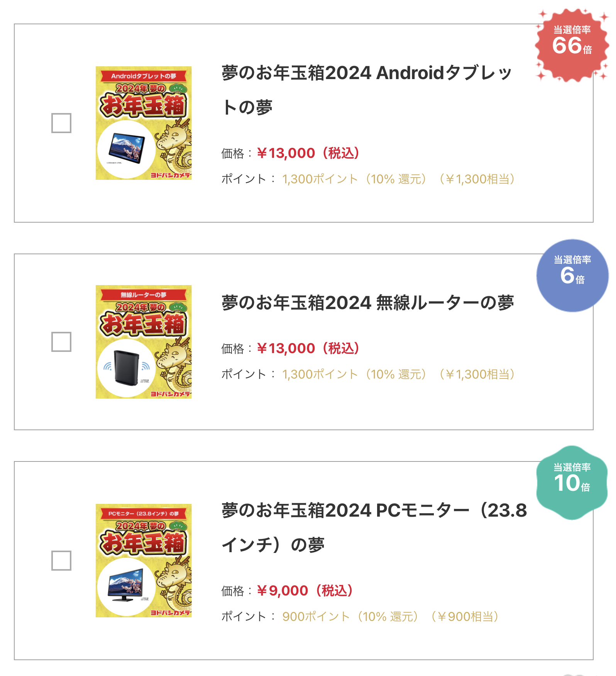616x676 pixels.
Task: Click ヨドバシカメラ logo on the PCモニター thumbnail
Action: 170,613
